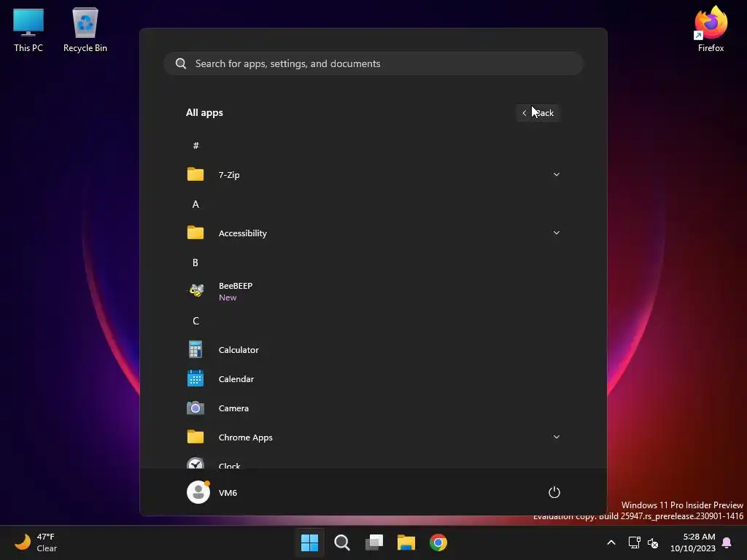Select the Firefox desktop shortcut
Image resolution: width=747 pixels, height=560 pixels.
pos(711,30)
